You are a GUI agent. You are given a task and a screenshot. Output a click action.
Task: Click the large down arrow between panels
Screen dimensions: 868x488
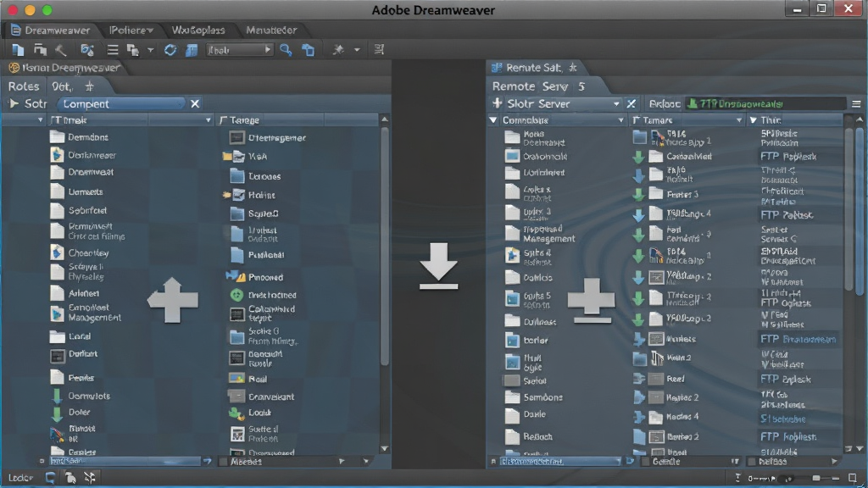(438, 266)
